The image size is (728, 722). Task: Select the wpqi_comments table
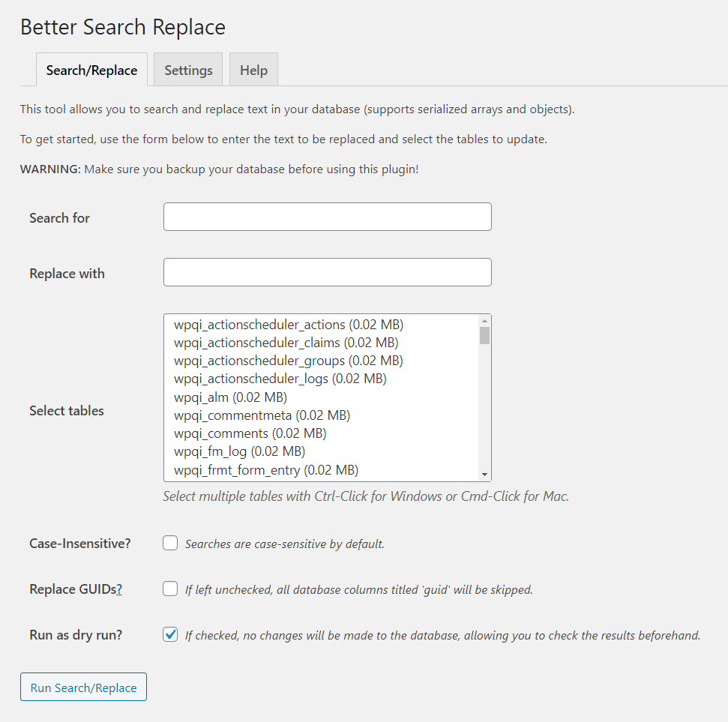322,433
